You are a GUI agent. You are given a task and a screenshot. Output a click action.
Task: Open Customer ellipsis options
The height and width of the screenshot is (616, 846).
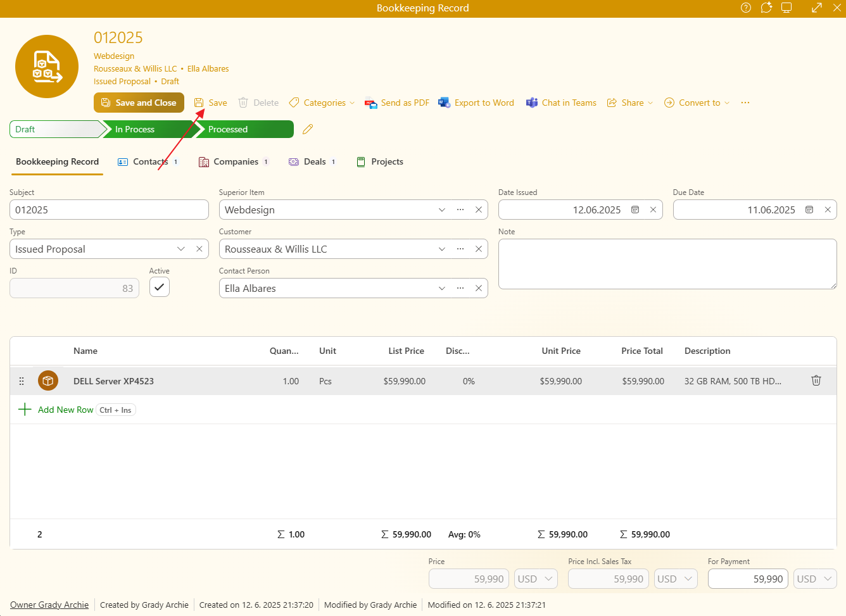(x=460, y=249)
